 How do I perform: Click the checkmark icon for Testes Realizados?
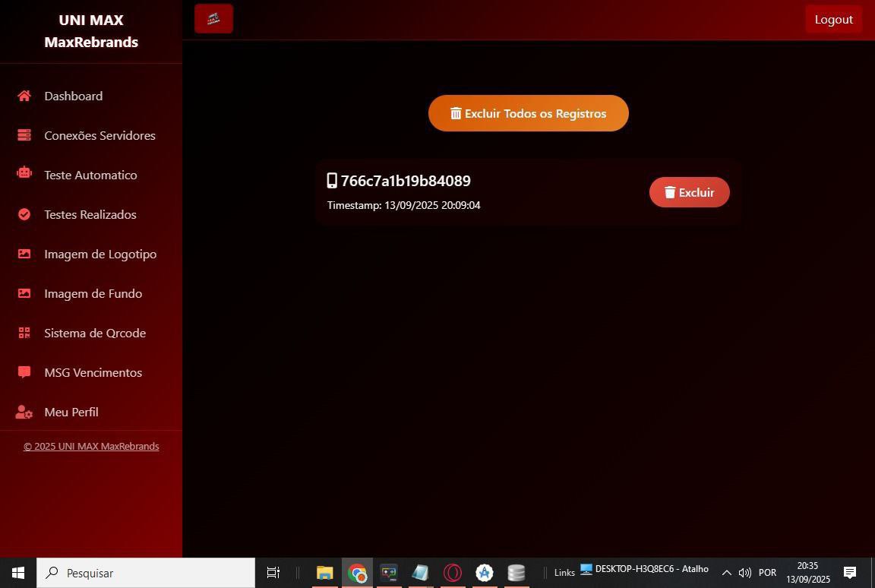coord(24,214)
